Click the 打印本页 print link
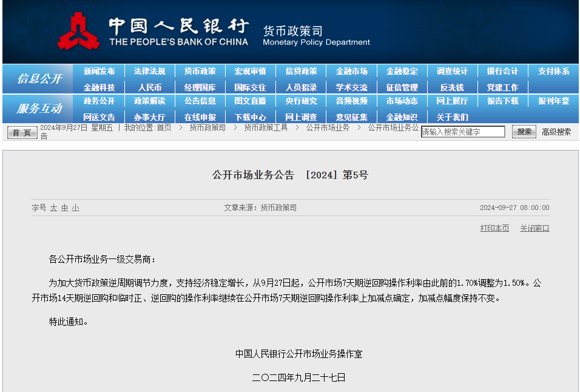The image size is (580, 392). (494, 228)
